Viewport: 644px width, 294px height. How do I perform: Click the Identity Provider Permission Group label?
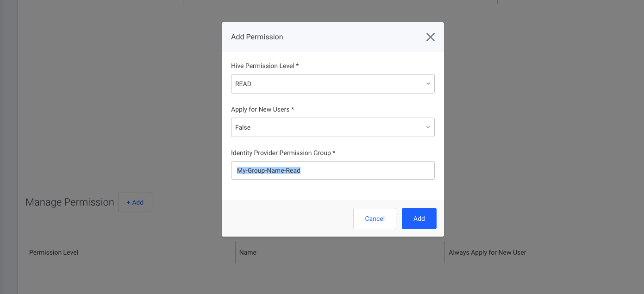coord(283,153)
